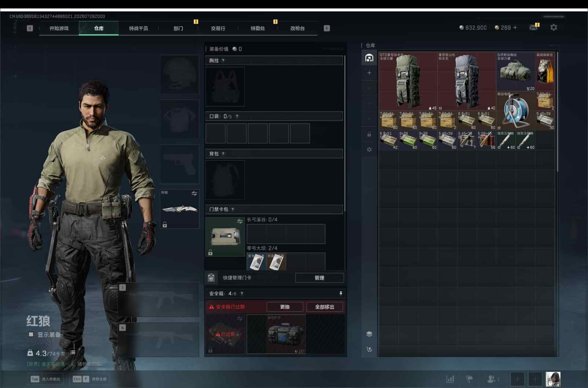
Task: Select the 移动电缆 cable reel item
Action: tap(516, 111)
